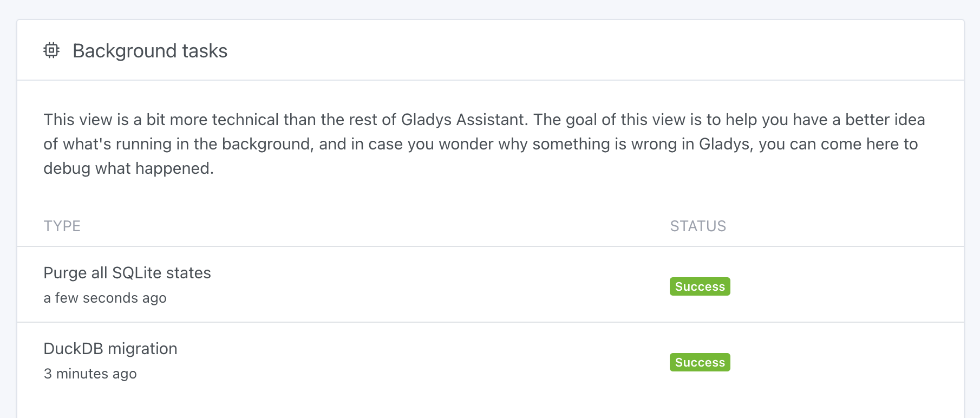The image size is (980, 418).
Task: Click 'debug what happened' in the description
Action: coord(128,168)
